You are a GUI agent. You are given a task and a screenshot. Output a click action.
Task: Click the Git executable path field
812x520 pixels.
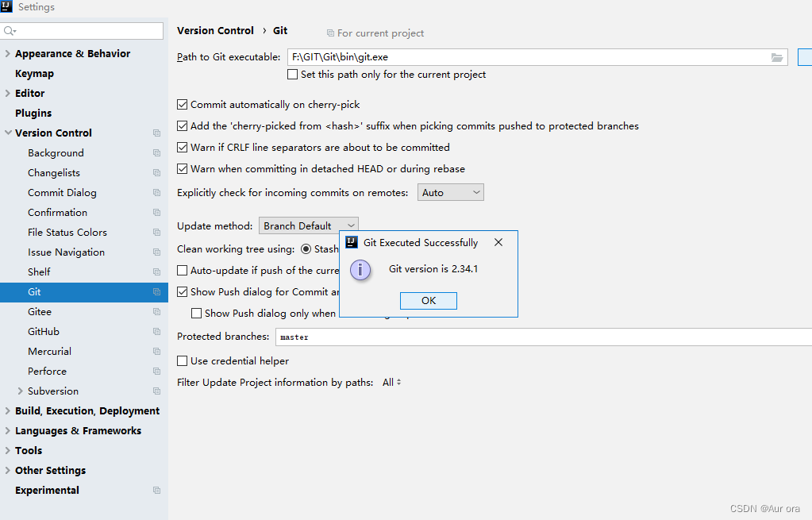click(537, 57)
